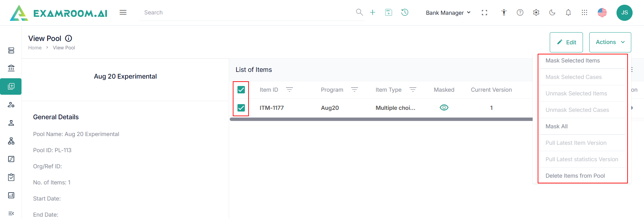644x219 pixels.
Task: Open the Bank Manager role dropdown
Action: tap(448, 13)
